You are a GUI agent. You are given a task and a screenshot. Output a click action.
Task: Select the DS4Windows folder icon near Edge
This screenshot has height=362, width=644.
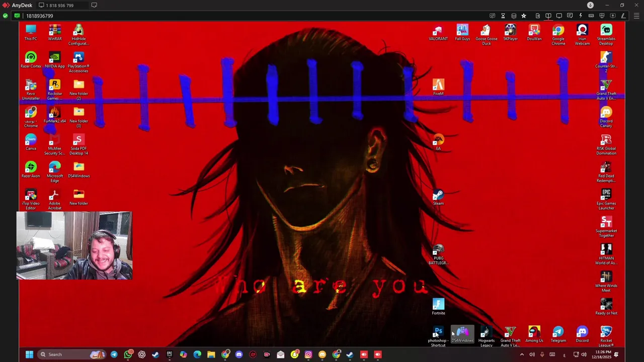78,170
